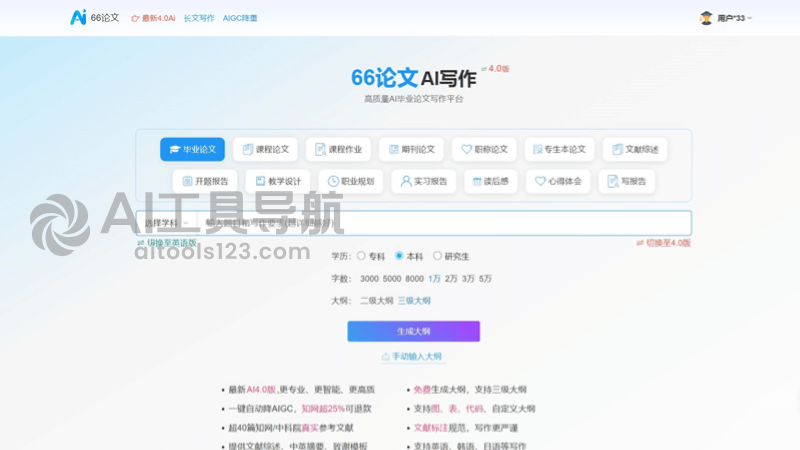Screen dimensions: 800x450
Task: Select the 实习报告 tab
Action: click(x=423, y=181)
